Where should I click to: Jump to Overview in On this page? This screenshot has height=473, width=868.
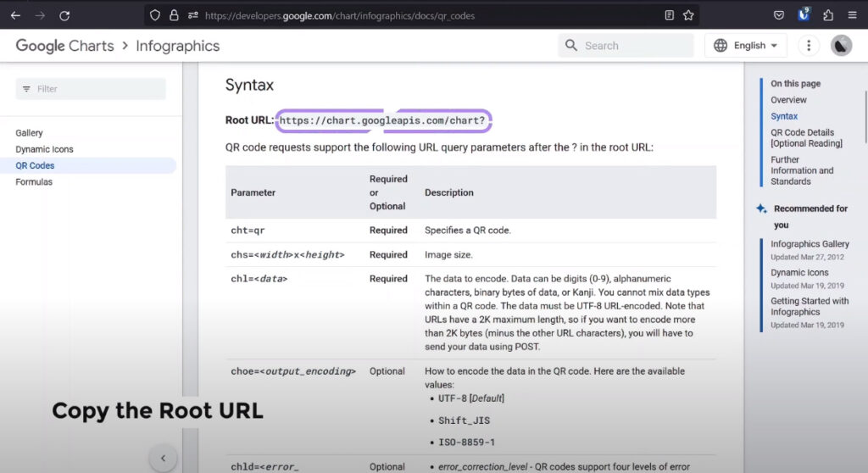[788, 100]
